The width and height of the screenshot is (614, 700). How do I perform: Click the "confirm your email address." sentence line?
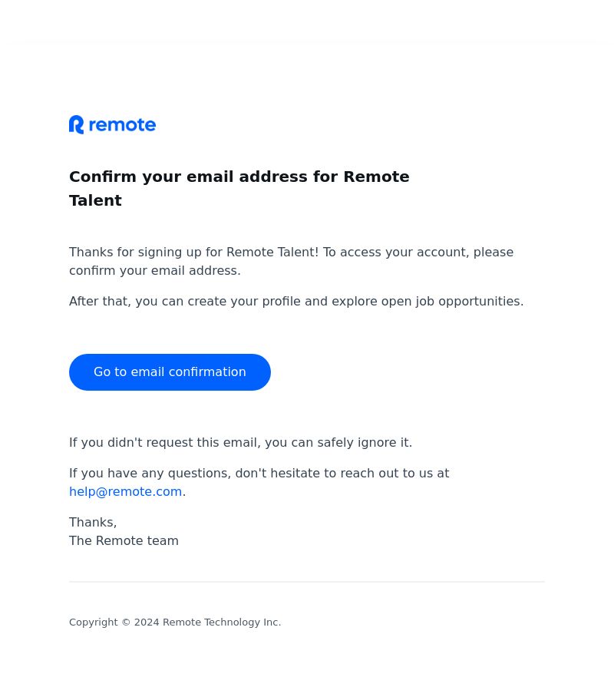coord(154,270)
